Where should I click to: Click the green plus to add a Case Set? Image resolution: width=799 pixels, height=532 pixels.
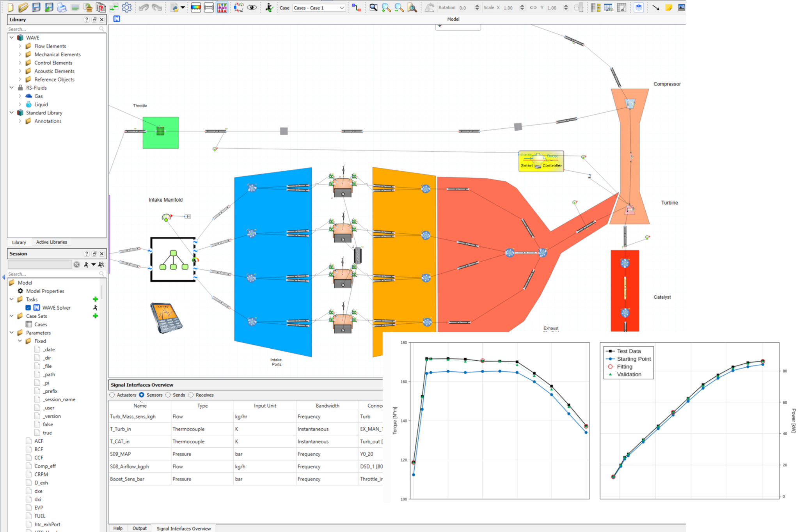pos(96,316)
